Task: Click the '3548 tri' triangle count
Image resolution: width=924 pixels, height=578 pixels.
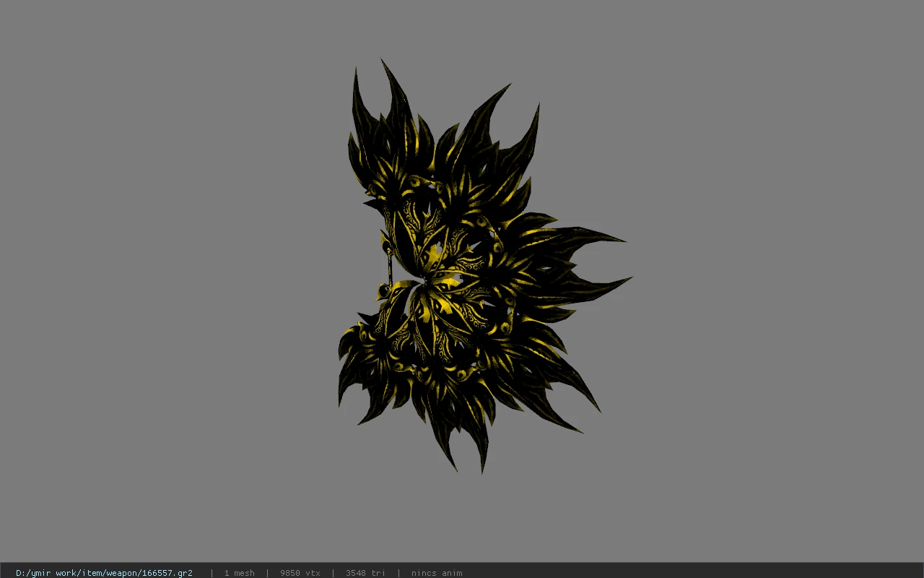Action: [x=365, y=573]
